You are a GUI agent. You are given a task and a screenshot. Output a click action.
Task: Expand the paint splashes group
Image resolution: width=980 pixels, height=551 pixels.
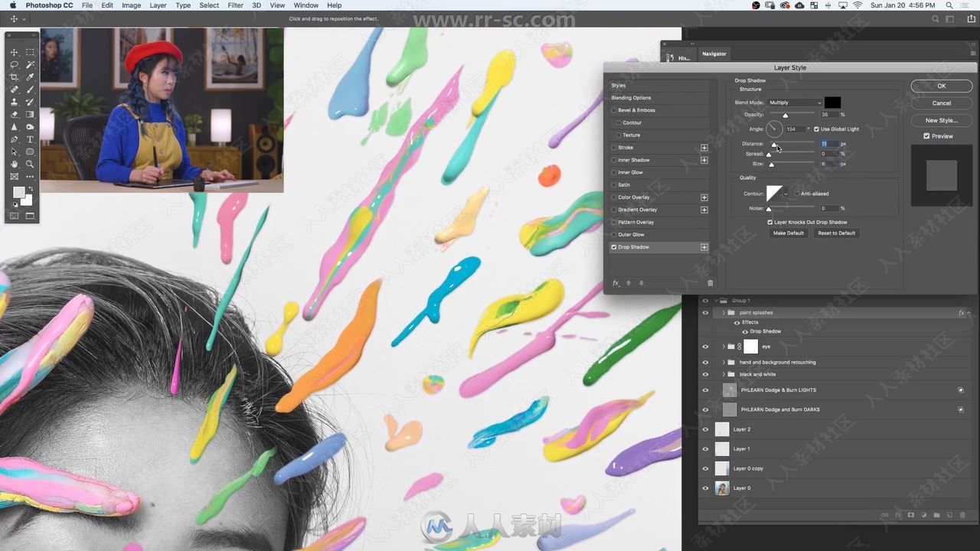(x=724, y=313)
